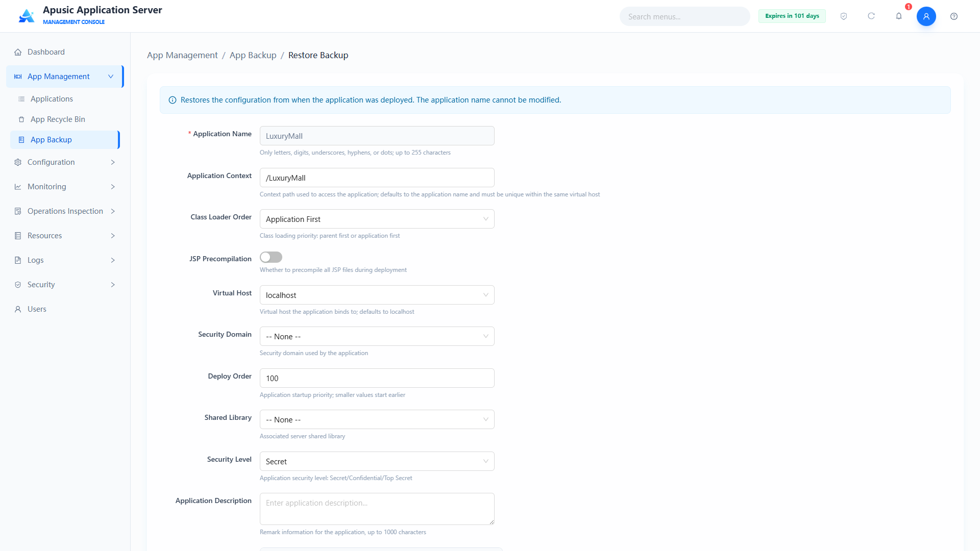The height and width of the screenshot is (551, 980).
Task: Click the Application Context input field
Action: pyautogui.click(x=377, y=178)
